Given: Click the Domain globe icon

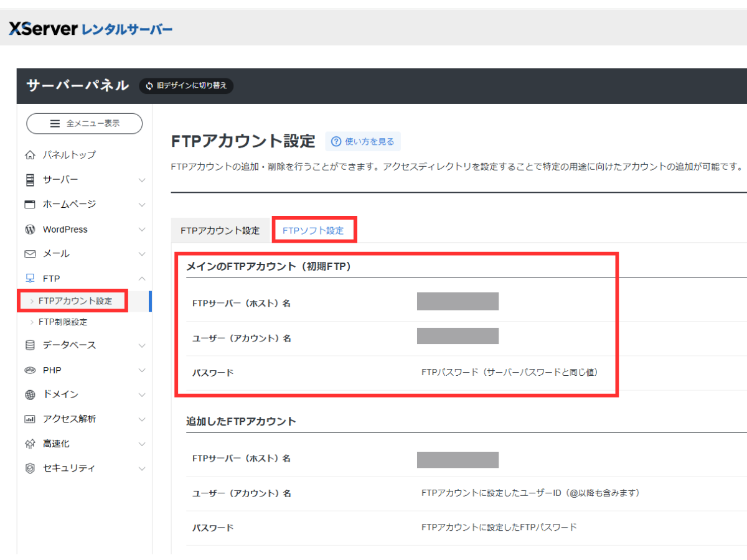Looking at the screenshot, I should 30,394.
